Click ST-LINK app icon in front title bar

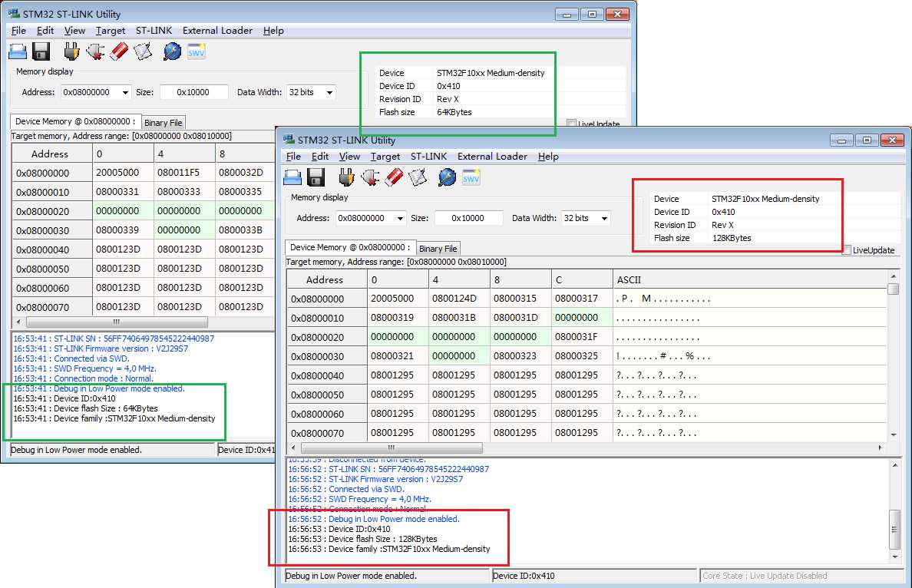(x=289, y=140)
